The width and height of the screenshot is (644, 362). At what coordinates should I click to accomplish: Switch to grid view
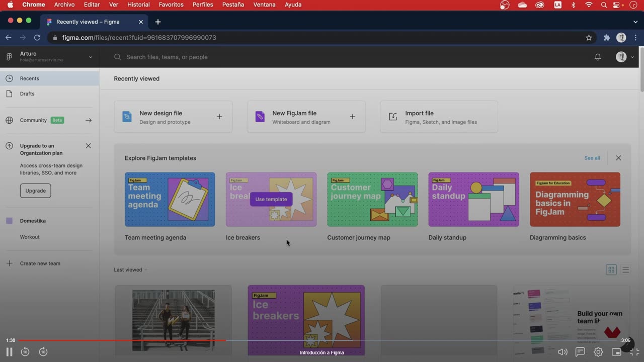[611, 270]
